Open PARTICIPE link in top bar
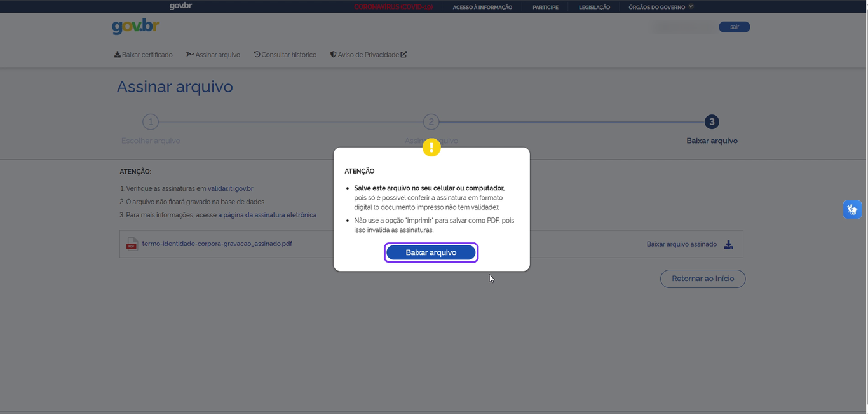 (x=545, y=7)
